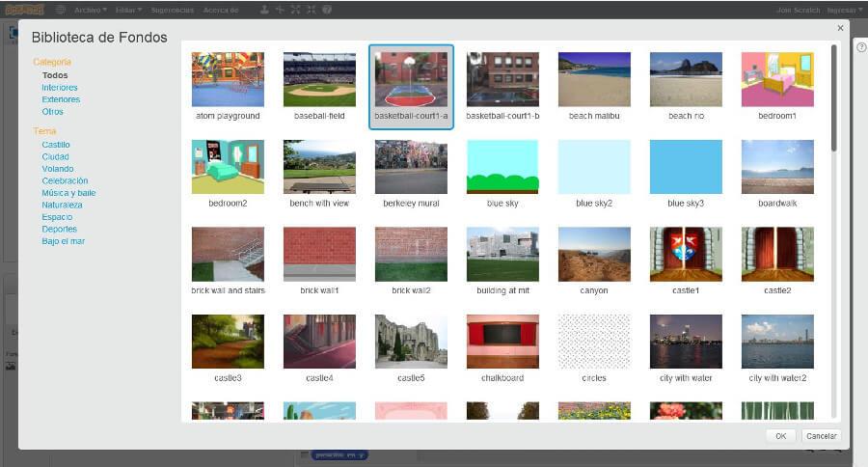
Task: Filter by Deportes theme
Action: 59,229
